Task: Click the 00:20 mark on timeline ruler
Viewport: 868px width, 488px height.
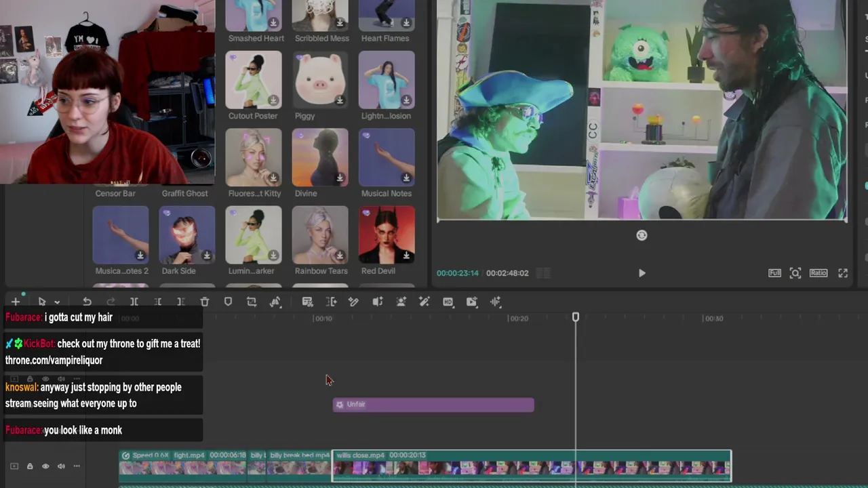Action: 519,319
